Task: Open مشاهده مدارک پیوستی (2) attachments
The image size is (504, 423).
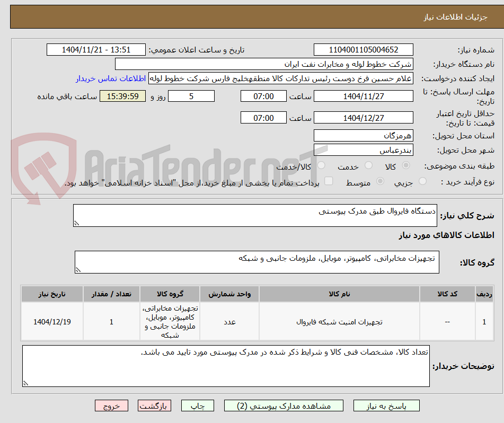Action: tap(284, 406)
